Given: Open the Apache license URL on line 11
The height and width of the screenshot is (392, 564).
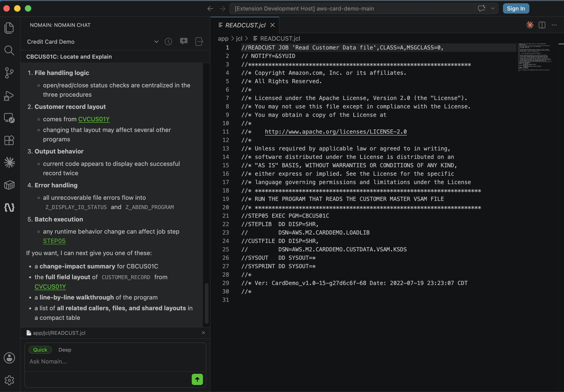Looking at the screenshot, I should coord(336,132).
